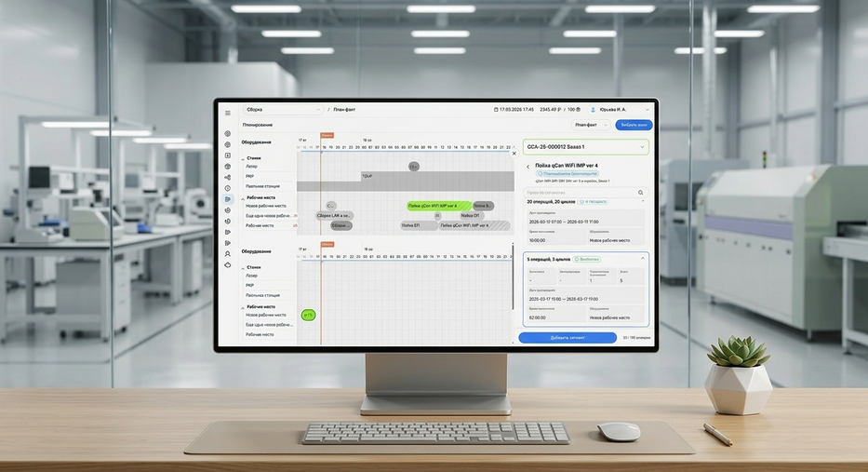Collapse the Рабочие места group in top chart
This screenshot has width=868, height=472.
pyautogui.click(x=243, y=197)
